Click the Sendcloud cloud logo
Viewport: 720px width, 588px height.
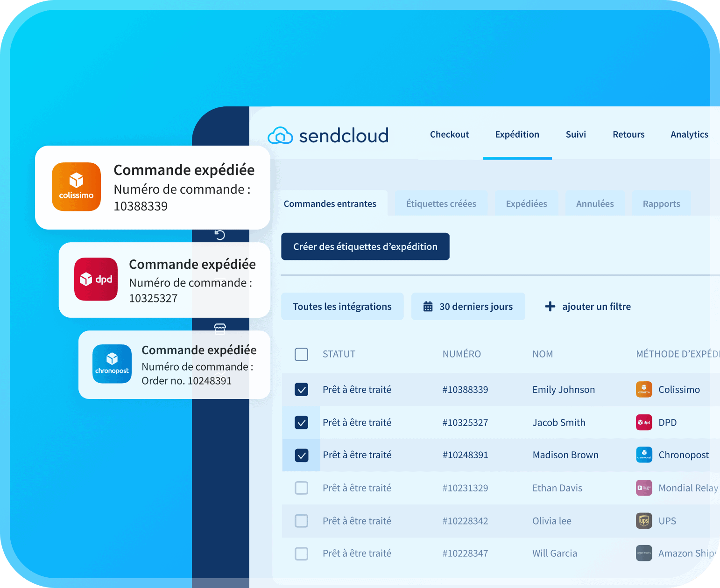[x=280, y=135]
